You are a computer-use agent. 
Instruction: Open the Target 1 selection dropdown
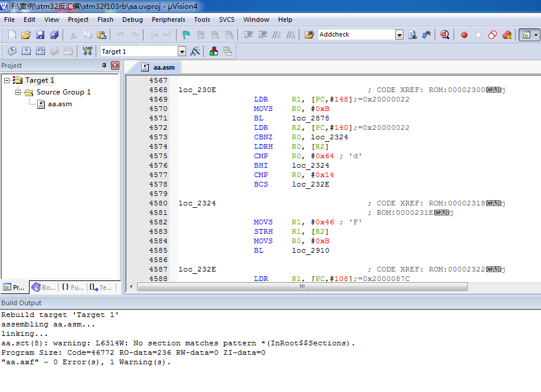click(181, 51)
